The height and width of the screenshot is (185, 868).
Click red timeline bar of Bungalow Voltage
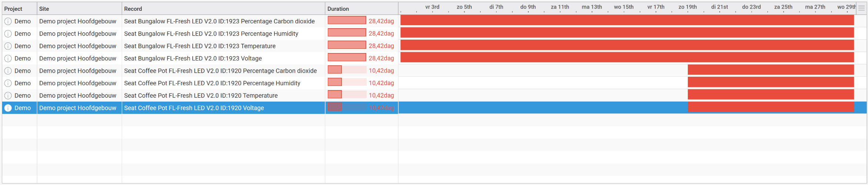coord(627,57)
